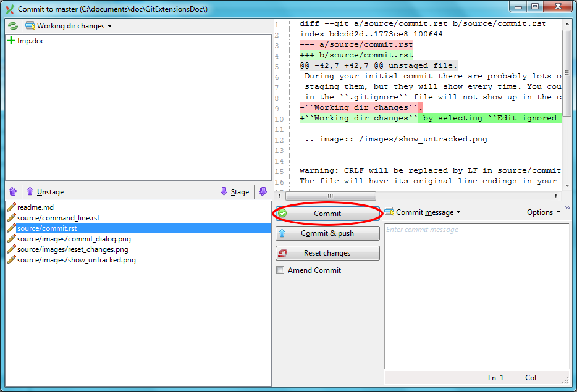Click the Git Extensions icon in the title bar

point(10,9)
